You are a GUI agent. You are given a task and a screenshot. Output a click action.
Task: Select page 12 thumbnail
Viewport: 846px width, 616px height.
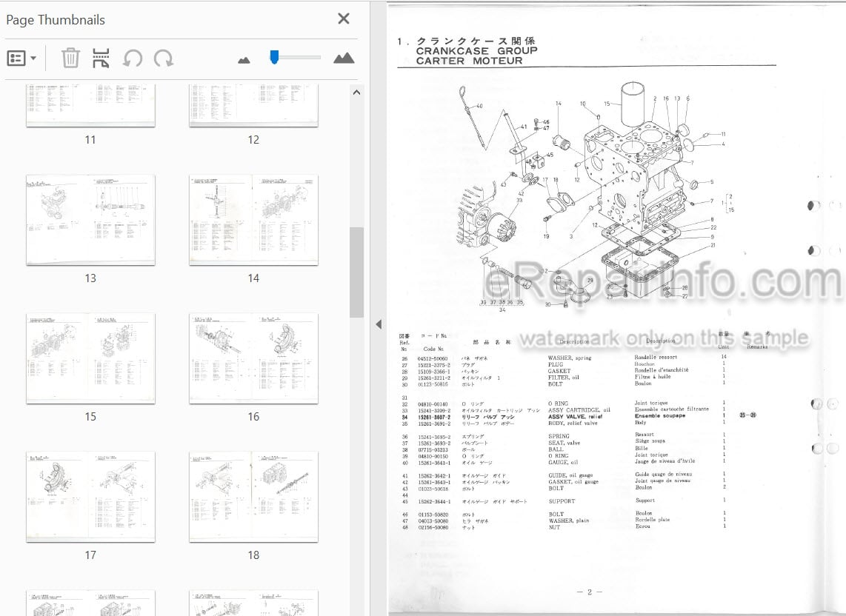253,105
